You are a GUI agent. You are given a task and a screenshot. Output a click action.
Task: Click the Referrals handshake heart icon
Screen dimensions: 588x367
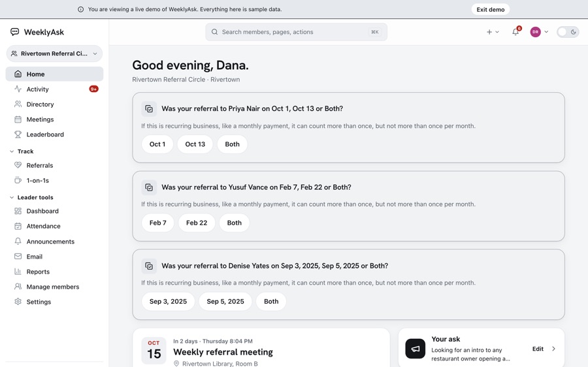pyautogui.click(x=18, y=165)
